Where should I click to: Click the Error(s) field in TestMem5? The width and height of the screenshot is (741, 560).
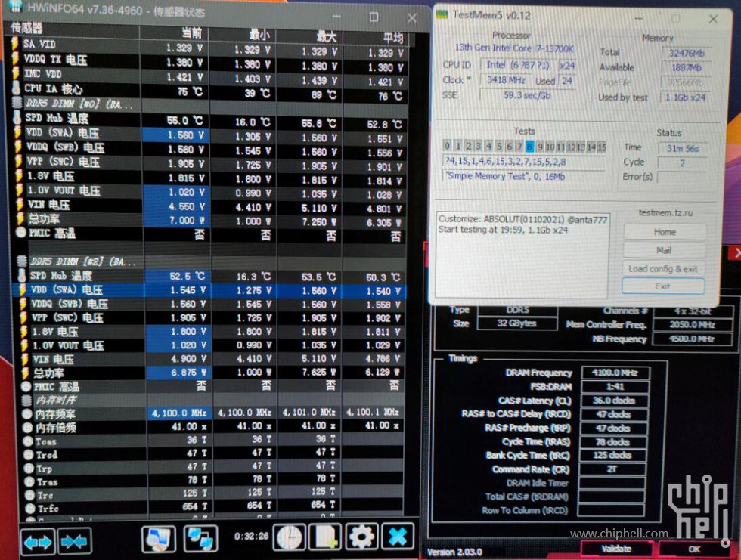coord(682,177)
